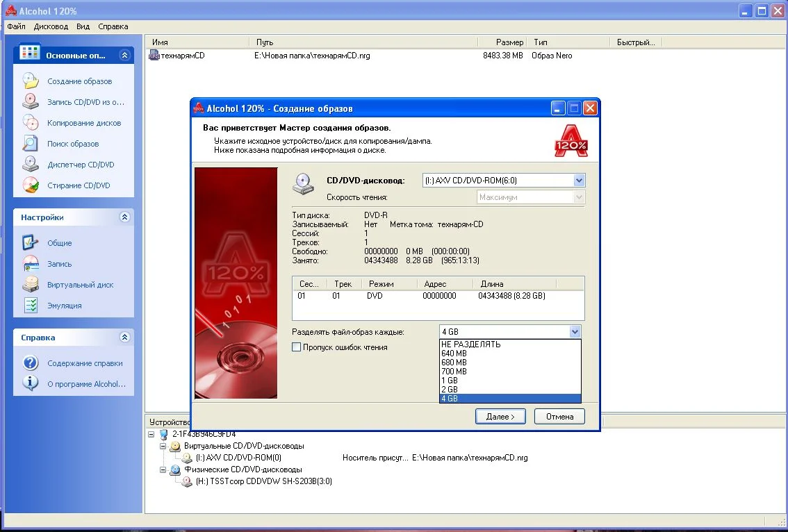Open the Содержание справки link

85,363
